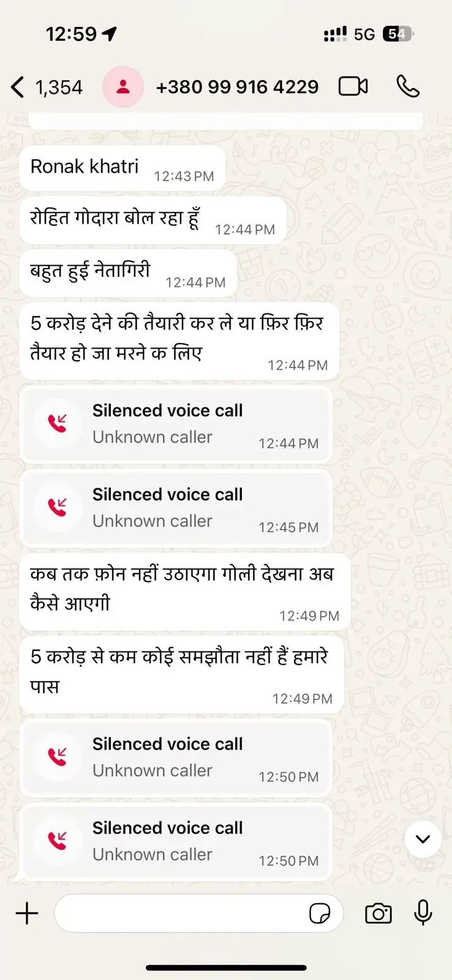The width and height of the screenshot is (452, 980).
Task: Open the sticker picker in message field
Action: pos(320,913)
